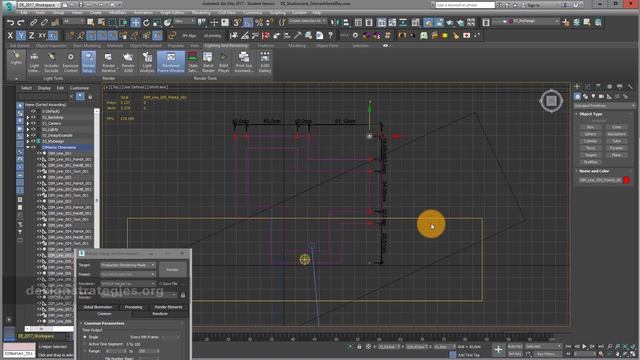Open the Standard Primitives category dropdown
This screenshot has height=360, width=640.
[604, 106]
